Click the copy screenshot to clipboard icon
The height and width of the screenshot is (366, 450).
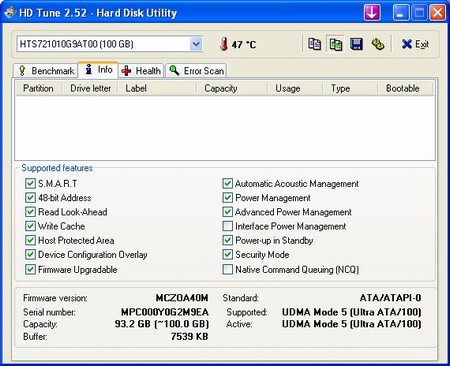[335, 44]
